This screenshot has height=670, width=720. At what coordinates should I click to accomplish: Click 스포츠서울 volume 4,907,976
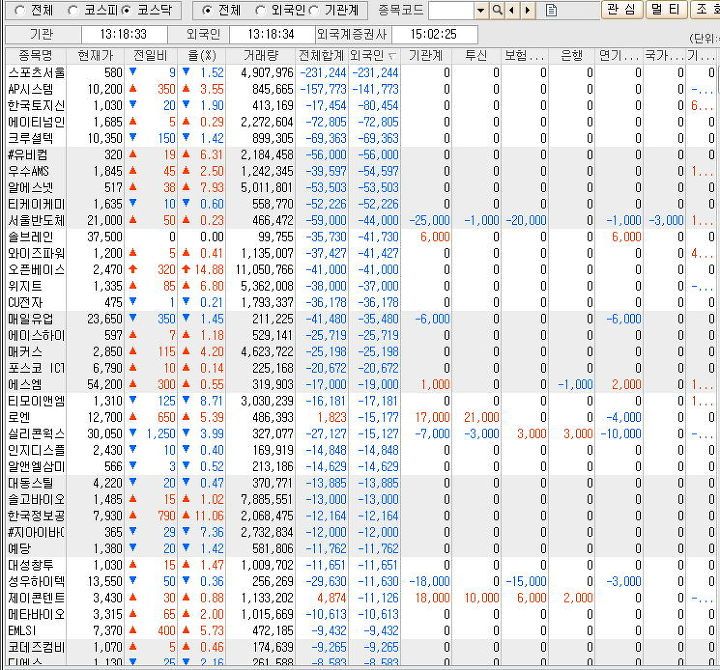267,73
